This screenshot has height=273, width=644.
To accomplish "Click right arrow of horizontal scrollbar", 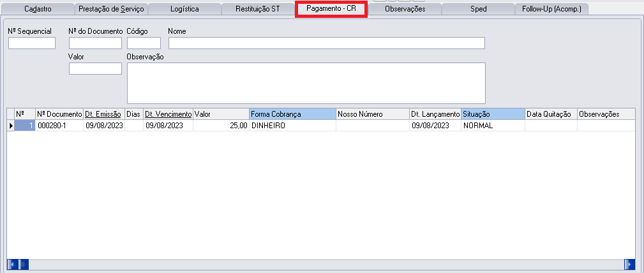I will pyautogui.click(x=630, y=264).
